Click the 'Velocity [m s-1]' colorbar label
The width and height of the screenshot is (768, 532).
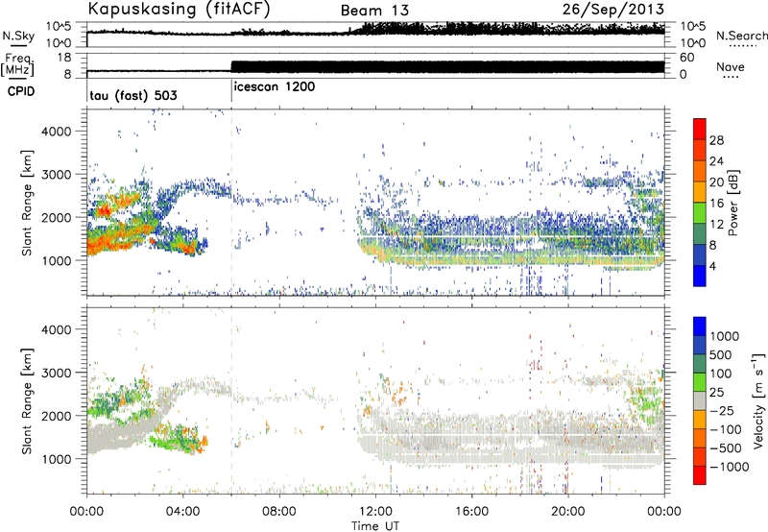(x=758, y=399)
